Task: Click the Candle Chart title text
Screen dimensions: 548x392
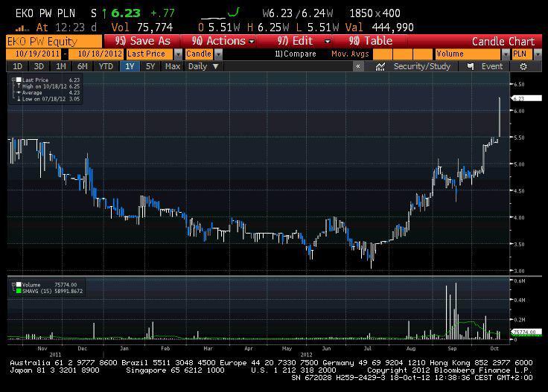Action: coord(503,42)
